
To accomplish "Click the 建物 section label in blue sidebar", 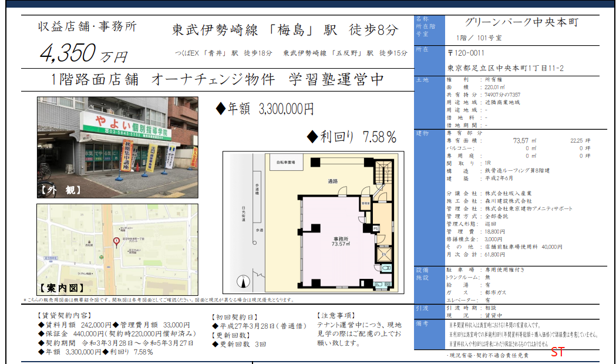I will click(x=423, y=133).
